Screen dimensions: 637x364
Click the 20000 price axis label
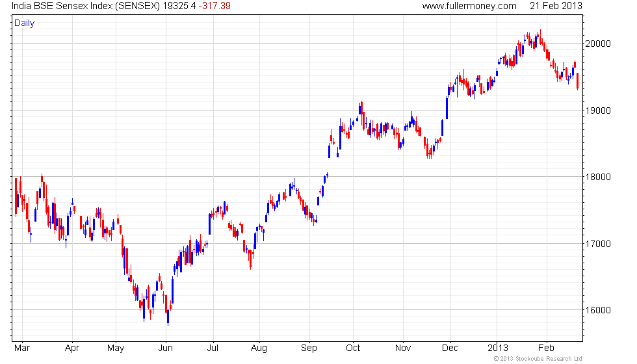(597, 44)
